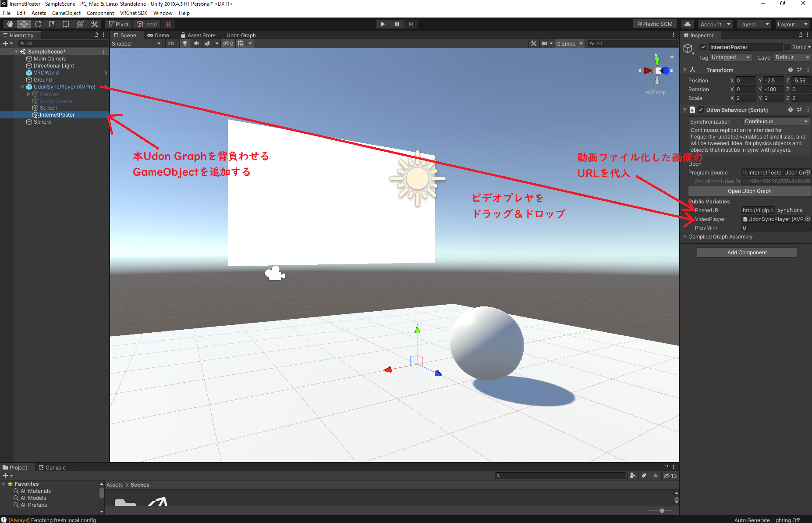Screen dimensions: 812x523
Task: Mute scene audio with the speaker icon
Action: (196, 43)
